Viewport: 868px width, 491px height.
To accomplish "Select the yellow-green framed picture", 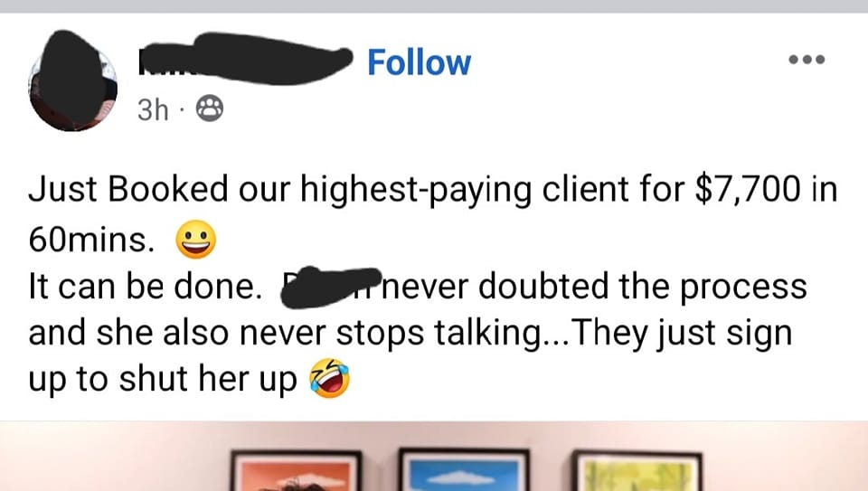I will [637, 471].
